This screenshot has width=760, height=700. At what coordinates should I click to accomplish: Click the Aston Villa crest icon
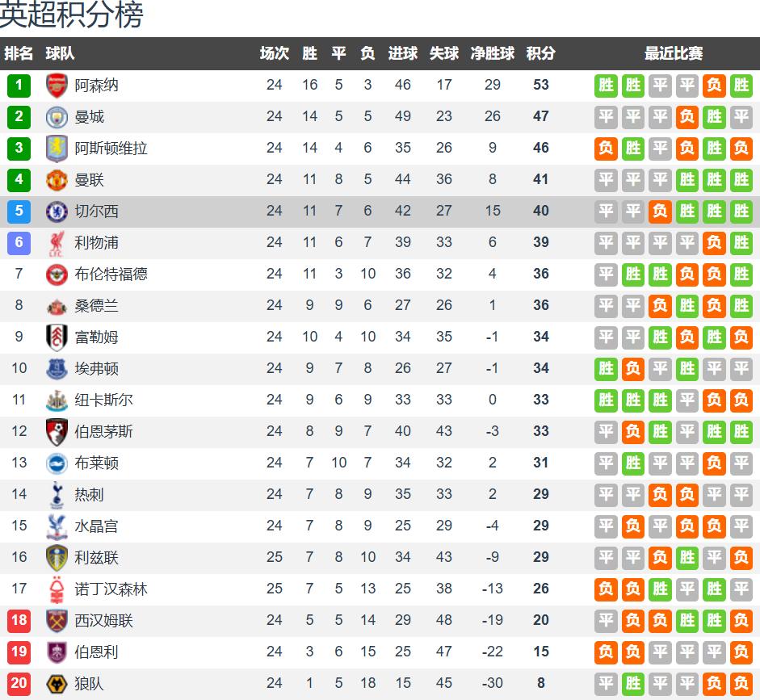[57, 149]
